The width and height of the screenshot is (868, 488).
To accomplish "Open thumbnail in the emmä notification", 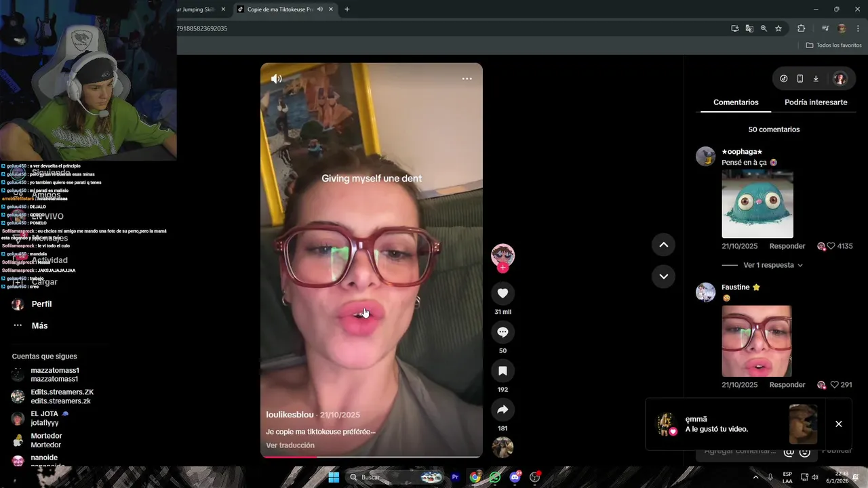I will tap(804, 424).
